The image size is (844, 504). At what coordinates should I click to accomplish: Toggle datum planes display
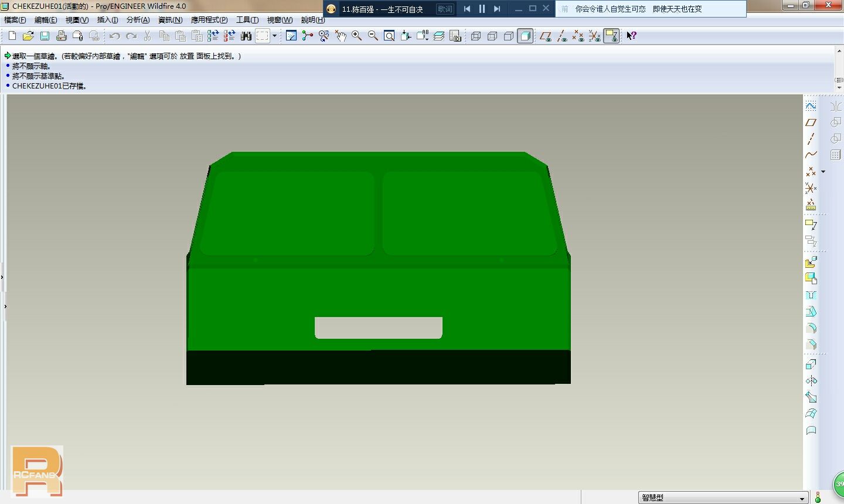(x=546, y=36)
